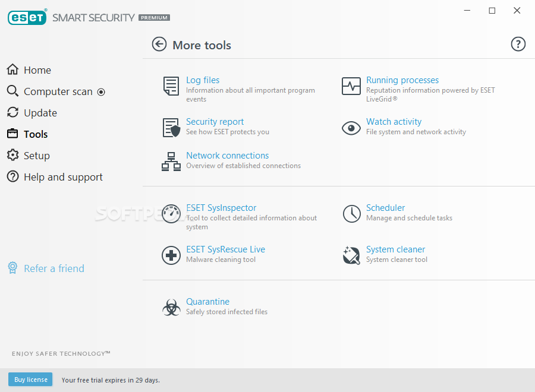Open the Watch activity link
The width and height of the screenshot is (535, 392).
tap(394, 122)
